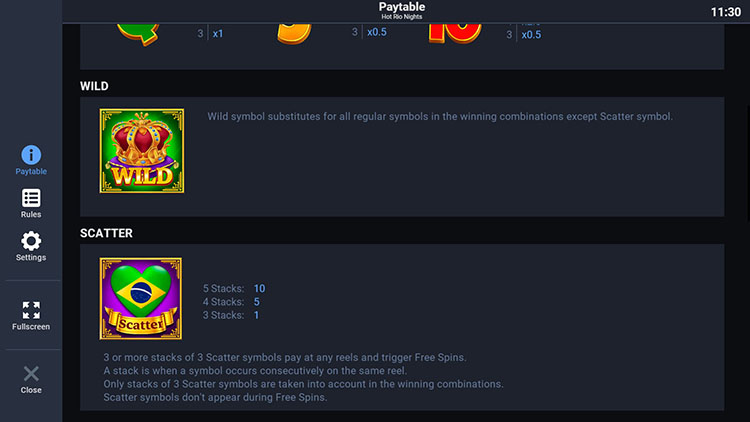Click the Wild symbol description text
Viewport: 750px width, 422px height.
coord(440,116)
